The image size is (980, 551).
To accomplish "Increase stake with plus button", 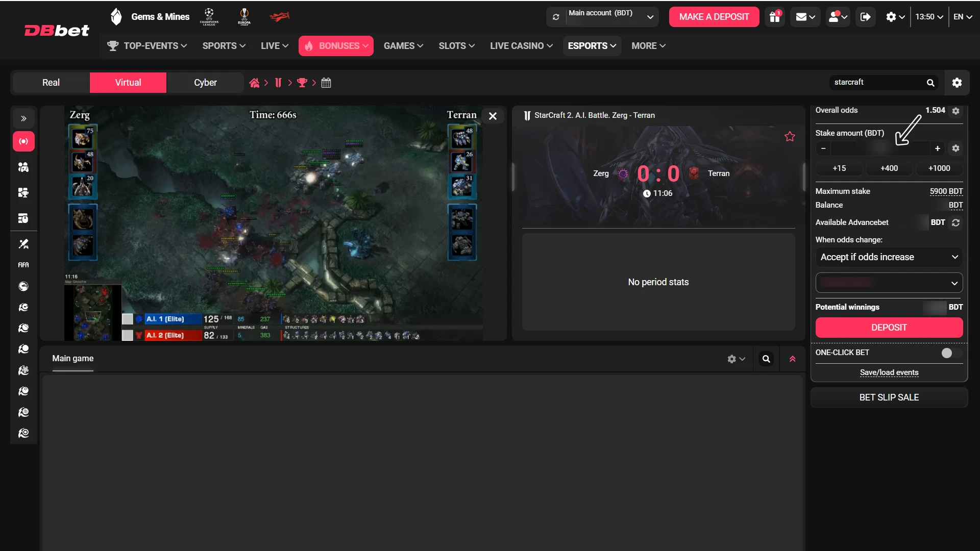I will (938, 148).
